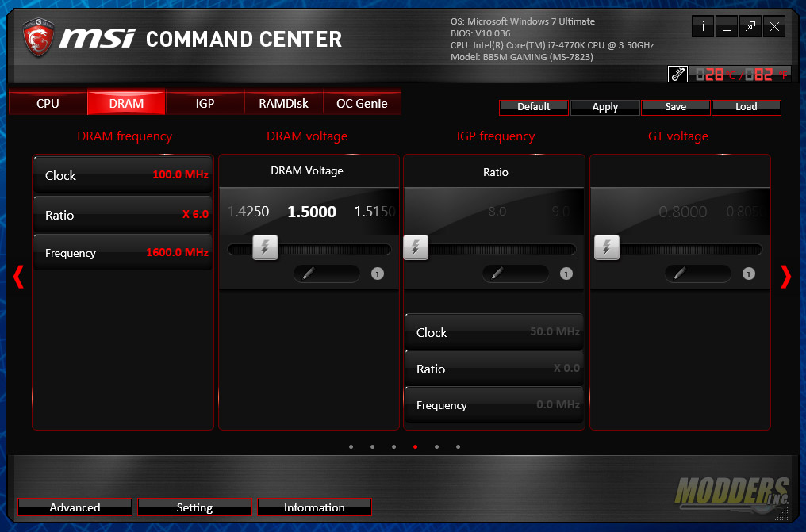Jump to the third page dot
Image resolution: width=806 pixels, height=532 pixels.
point(393,446)
